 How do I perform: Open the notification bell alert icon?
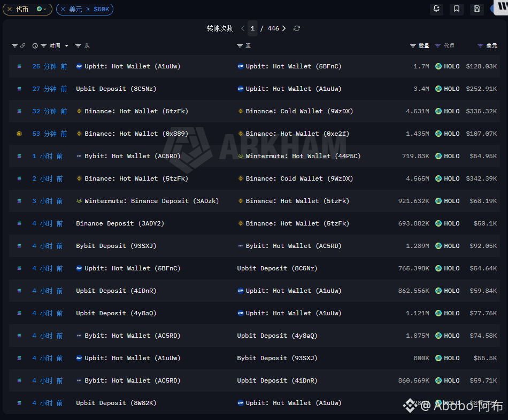click(436, 9)
